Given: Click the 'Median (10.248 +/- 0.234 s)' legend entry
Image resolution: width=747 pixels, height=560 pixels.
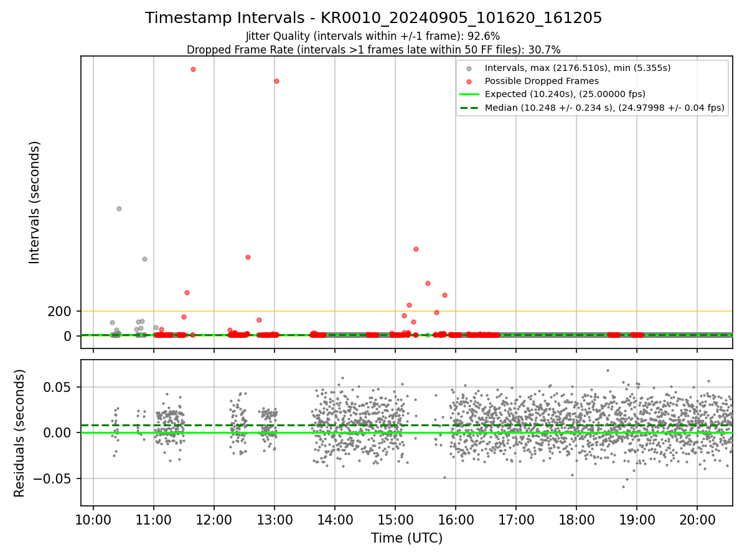Looking at the screenshot, I should click(604, 108).
